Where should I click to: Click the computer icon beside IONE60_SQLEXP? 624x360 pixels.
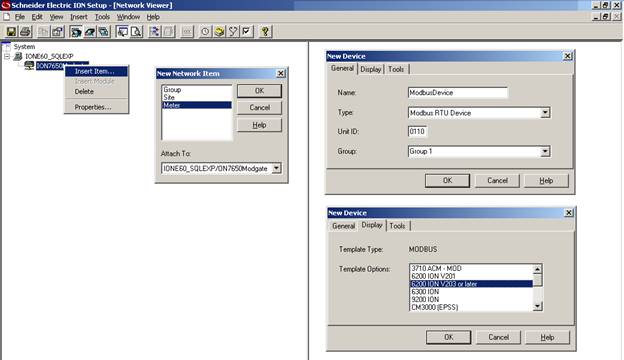(18, 56)
